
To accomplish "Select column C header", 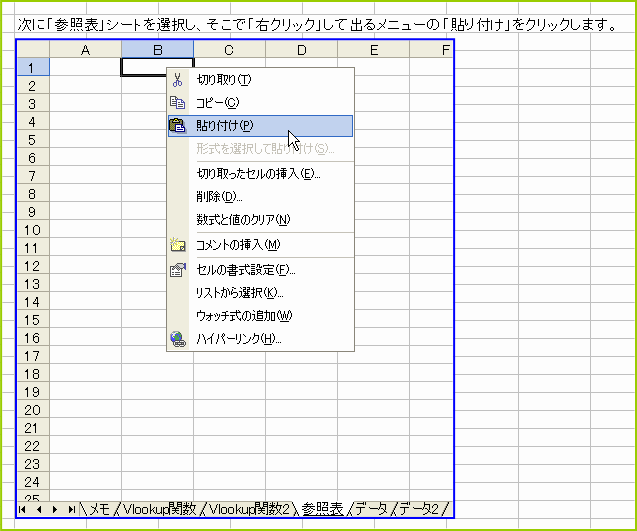I will pyautogui.click(x=229, y=50).
